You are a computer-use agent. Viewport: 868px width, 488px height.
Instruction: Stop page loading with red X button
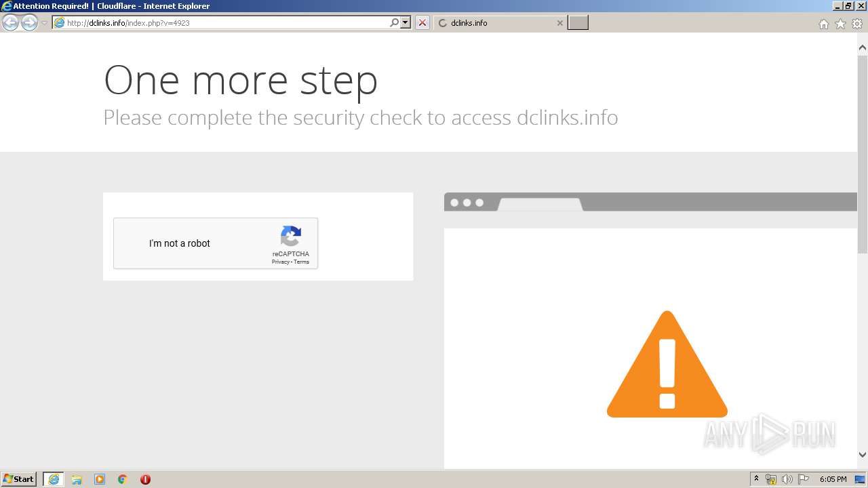point(422,23)
